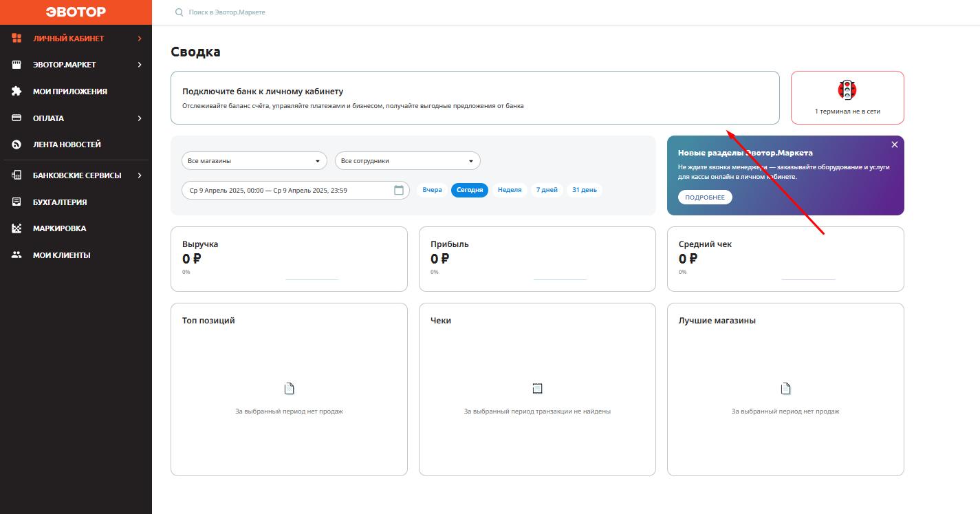Click the magnifier search icon
The height and width of the screenshot is (514, 980).
click(179, 12)
